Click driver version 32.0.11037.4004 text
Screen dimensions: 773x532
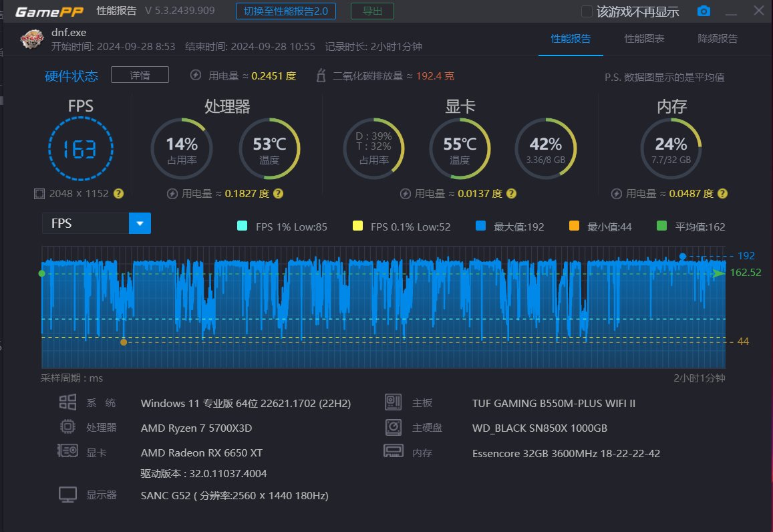[x=204, y=474]
